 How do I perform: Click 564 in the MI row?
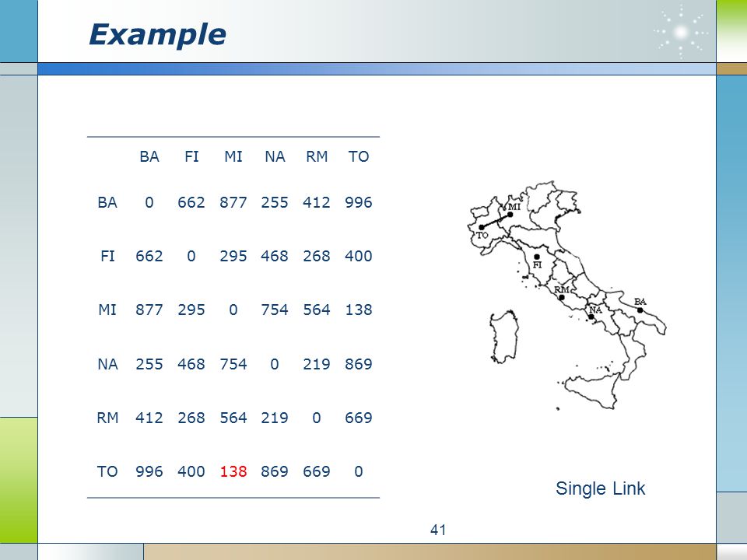tap(317, 310)
